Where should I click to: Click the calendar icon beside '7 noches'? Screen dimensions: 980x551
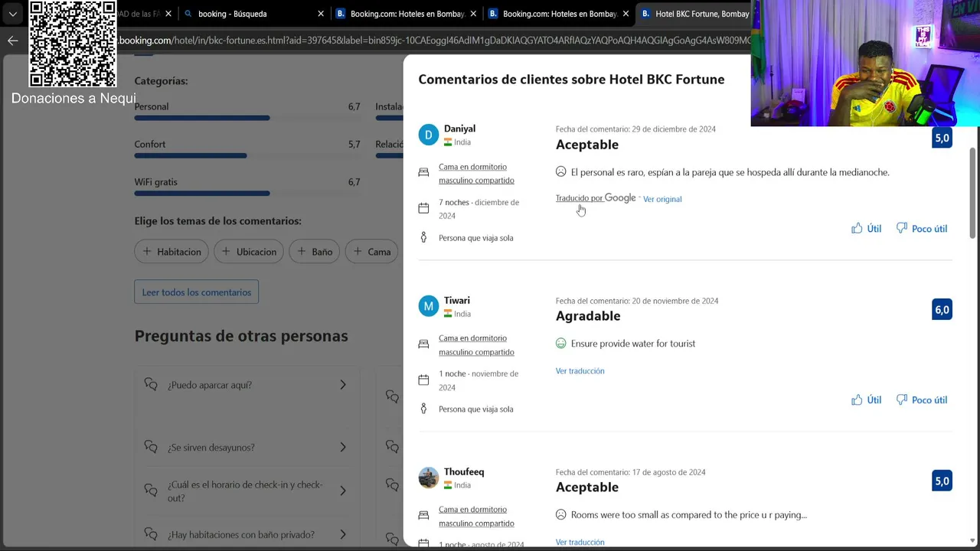(x=423, y=208)
